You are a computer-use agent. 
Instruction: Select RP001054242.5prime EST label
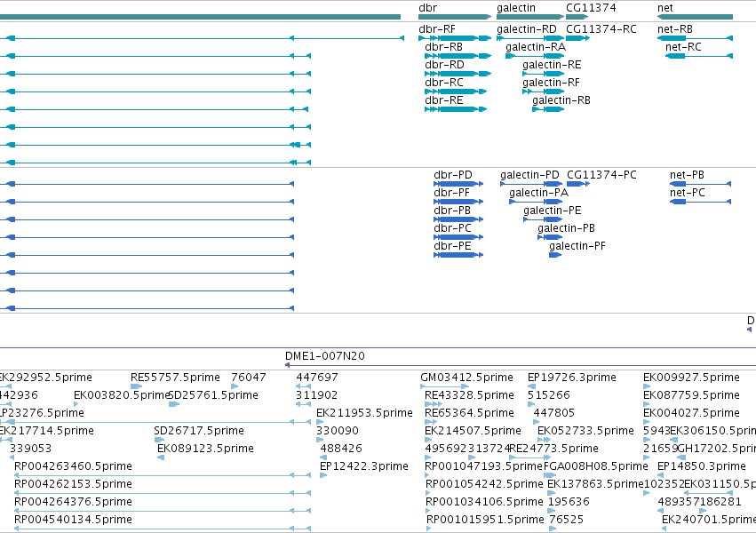pos(484,484)
